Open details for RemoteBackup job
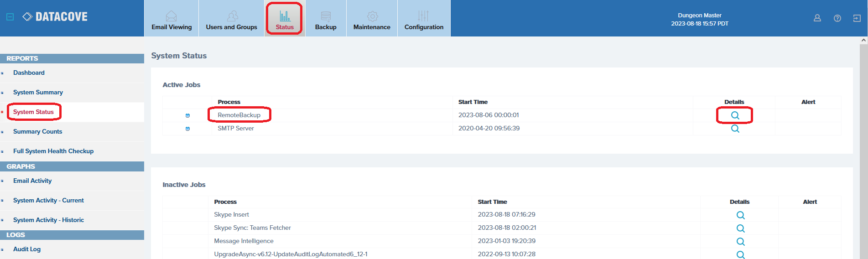Image resolution: width=868 pixels, height=259 pixels. 735,115
